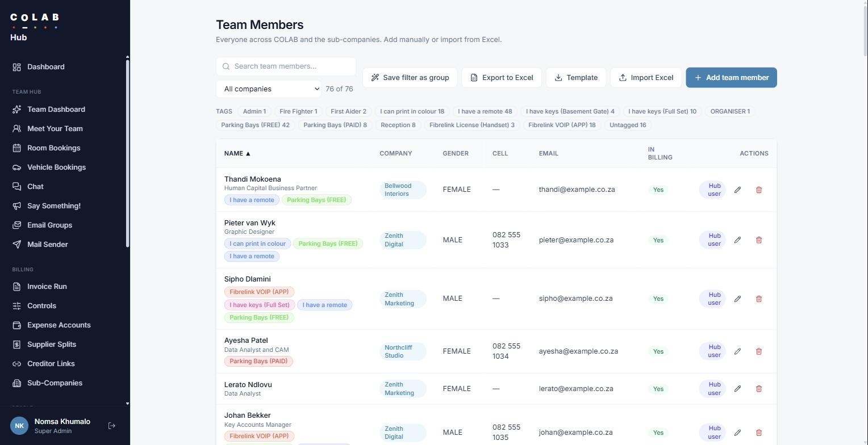This screenshot has width=868, height=445.
Task: Click the edit pencil for Thandi Mokoena
Action: pyautogui.click(x=737, y=190)
